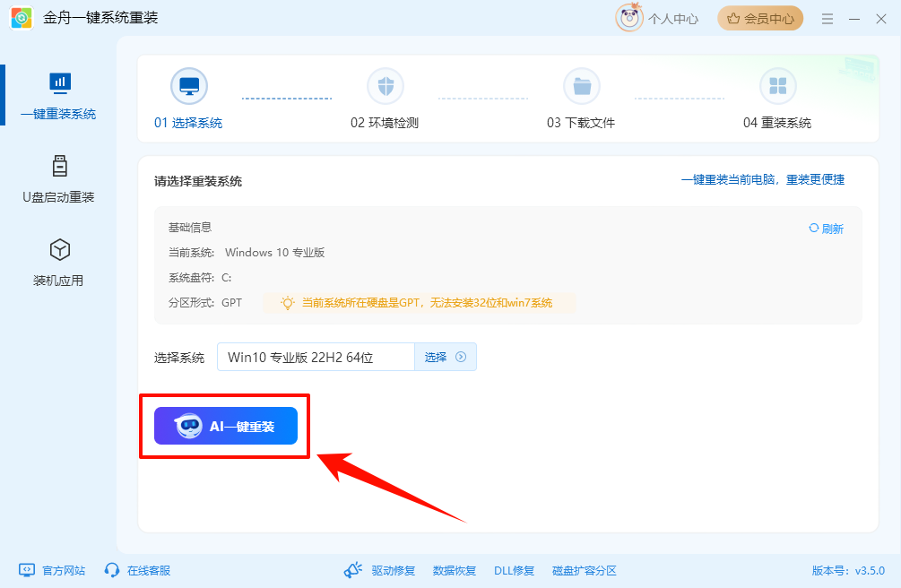Image resolution: width=901 pixels, height=588 pixels.
Task: Open 数据恢复 from the bottom bar
Action: (x=455, y=569)
